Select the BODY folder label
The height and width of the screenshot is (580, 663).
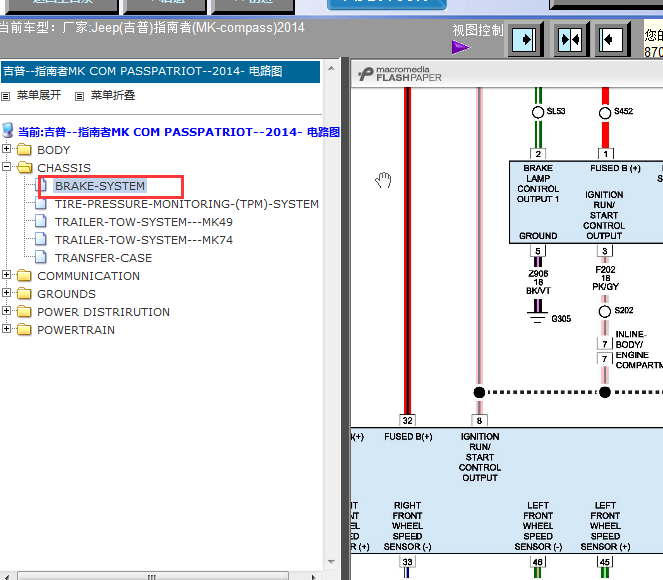(54, 150)
